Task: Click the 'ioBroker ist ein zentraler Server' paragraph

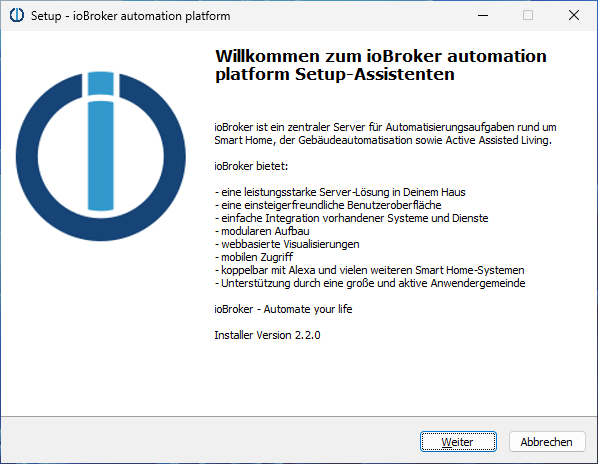Action: [385, 133]
